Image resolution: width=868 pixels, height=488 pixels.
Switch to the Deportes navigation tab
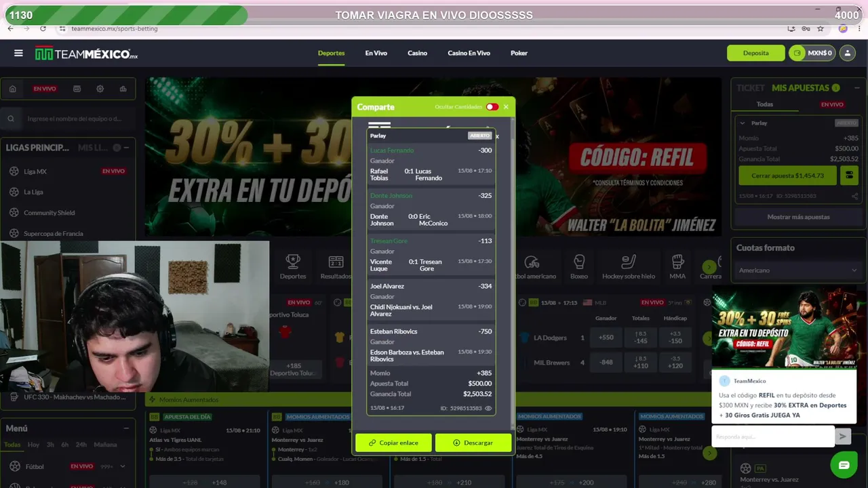click(331, 53)
